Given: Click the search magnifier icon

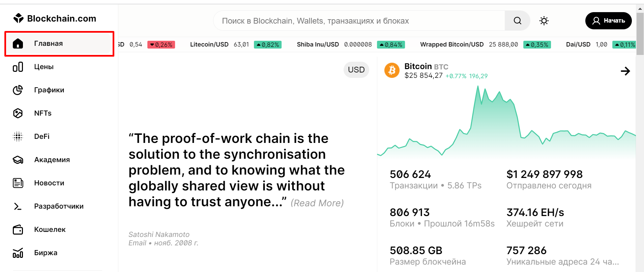Looking at the screenshot, I should coord(517,21).
